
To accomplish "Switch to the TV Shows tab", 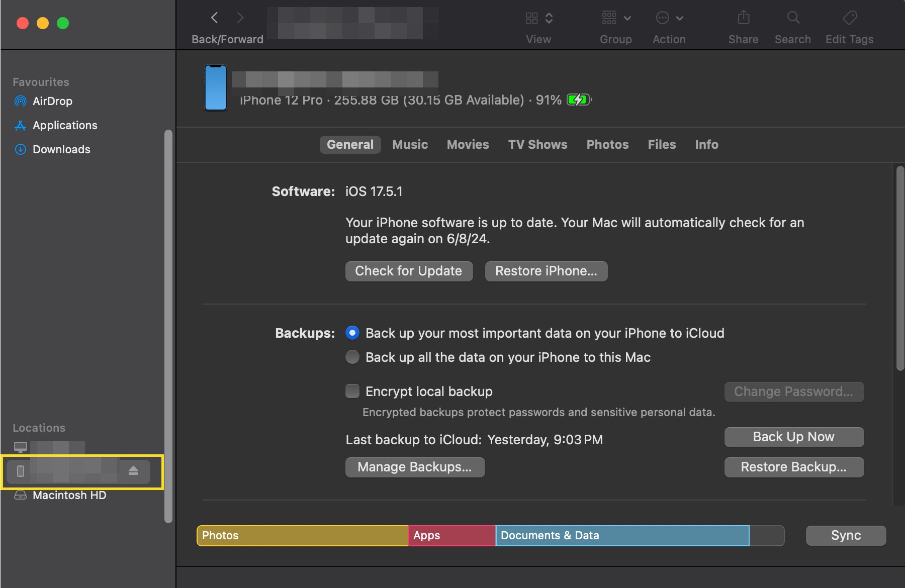I will coord(537,145).
